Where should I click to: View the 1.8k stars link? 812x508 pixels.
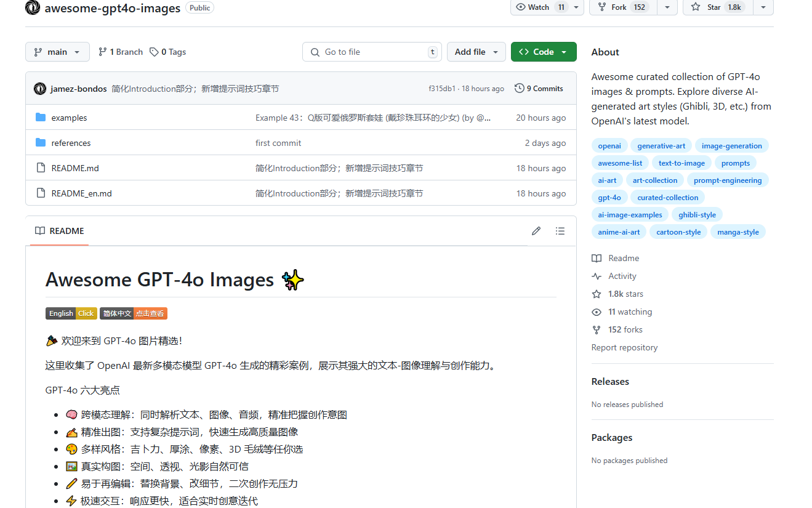click(x=617, y=294)
